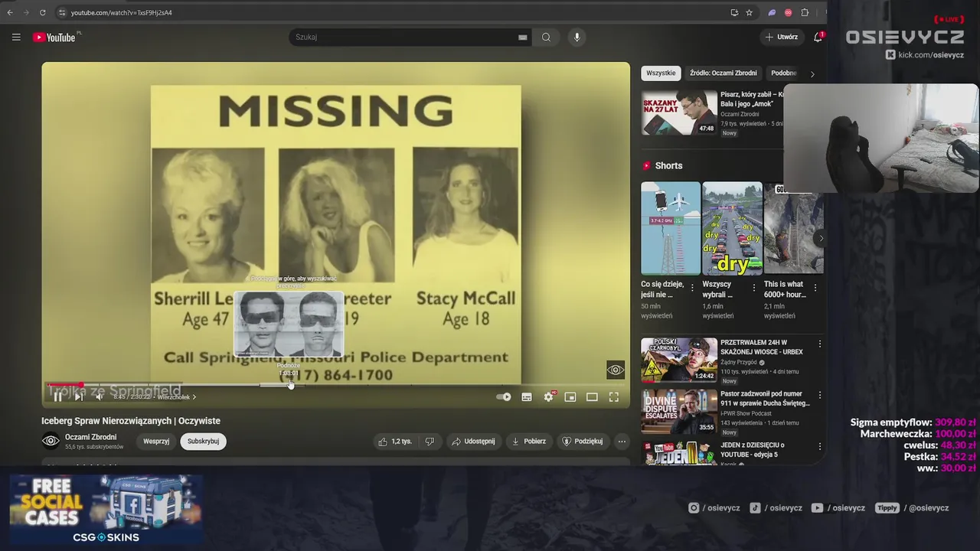The height and width of the screenshot is (551, 980).
Task: Select the Podobne filter chip
Action: (x=784, y=73)
